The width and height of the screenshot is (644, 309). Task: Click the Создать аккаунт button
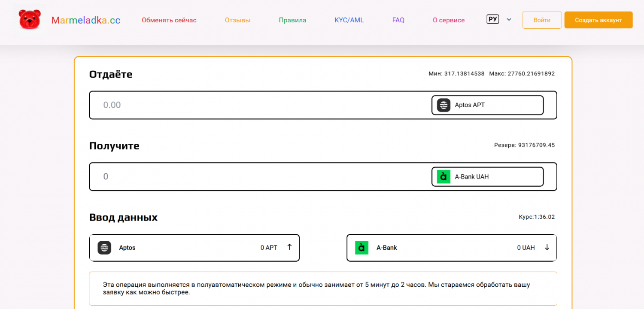(x=598, y=20)
